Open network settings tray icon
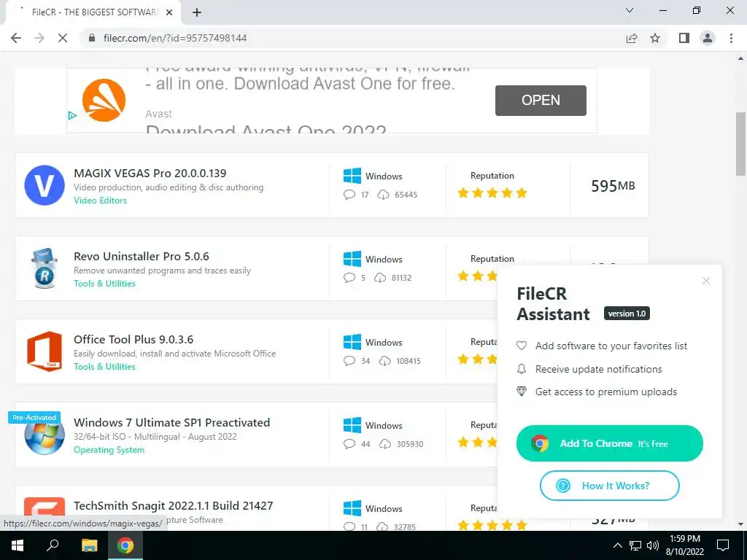The image size is (747, 560). tap(635, 545)
